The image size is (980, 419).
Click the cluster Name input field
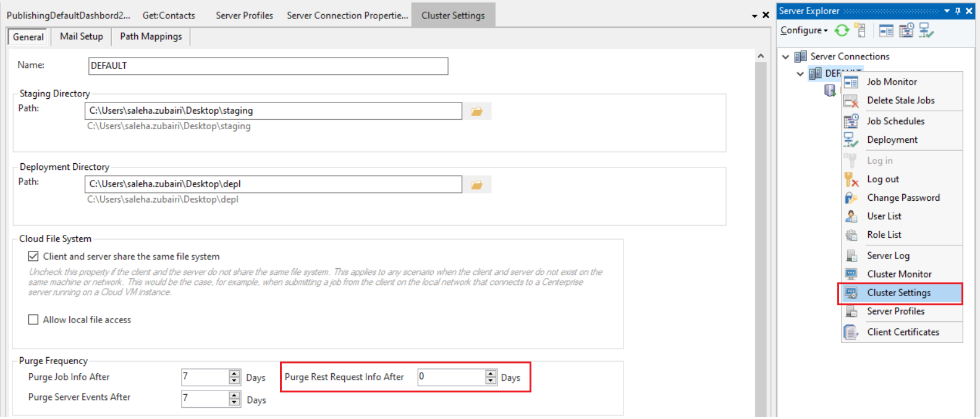point(268,66)
